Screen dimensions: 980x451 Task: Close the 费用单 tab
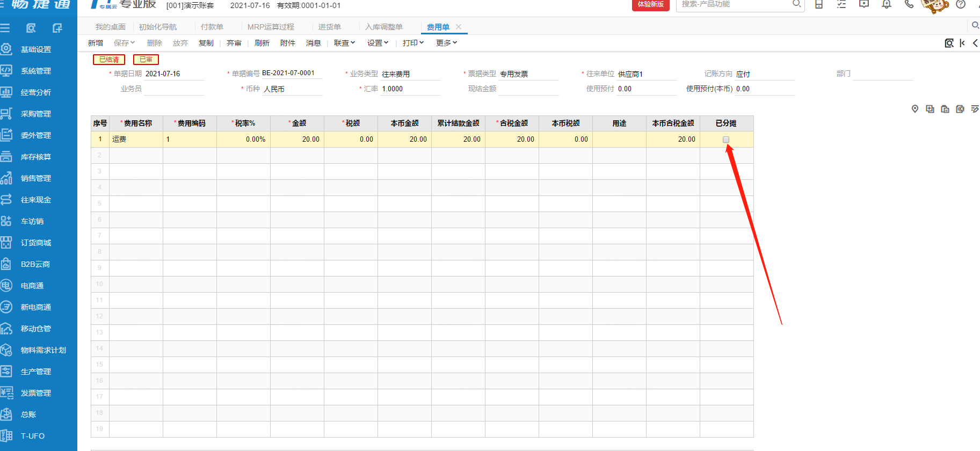click(459, 27)
